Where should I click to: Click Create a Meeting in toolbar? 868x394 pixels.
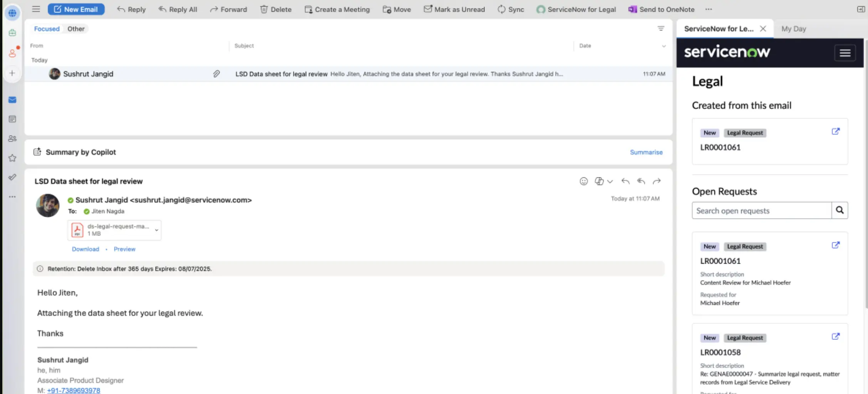pos(337,9)
